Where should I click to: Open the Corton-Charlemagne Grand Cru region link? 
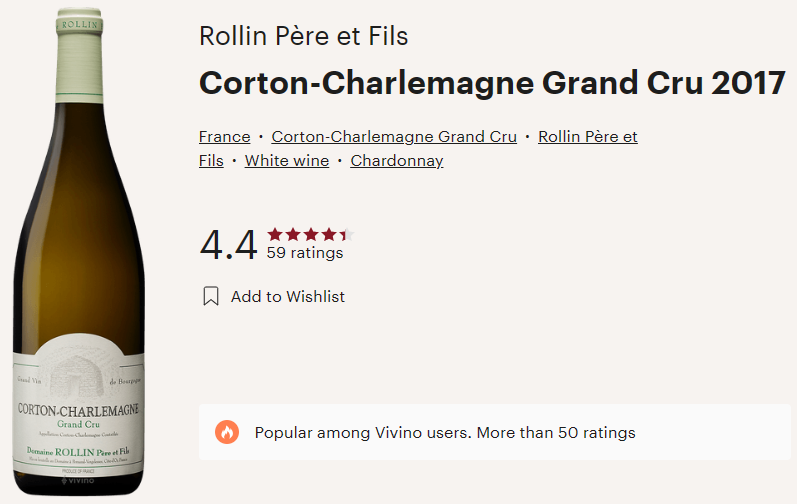(x=394, y=137)
